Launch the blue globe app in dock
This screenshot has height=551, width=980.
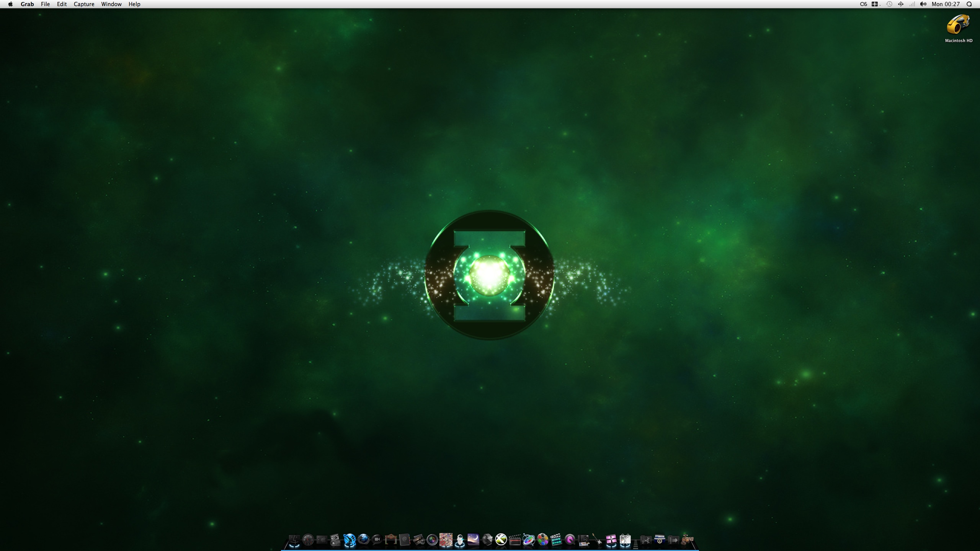pyautogui.click(x=350, y=540)
